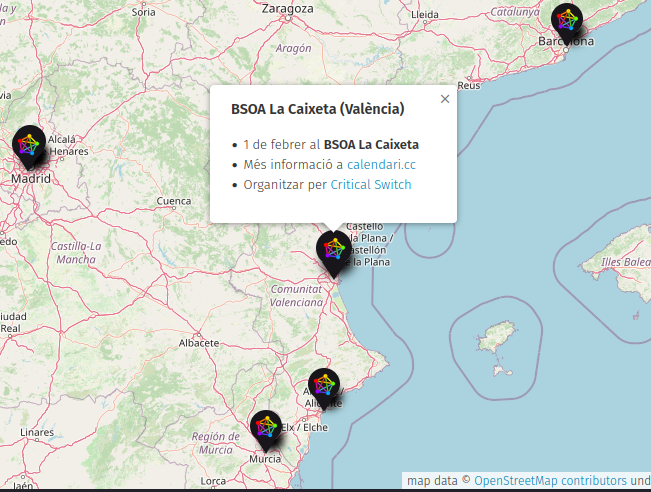651x492 pixels.
Task: Click the Región de Murcia label
Action: point(215,443)
